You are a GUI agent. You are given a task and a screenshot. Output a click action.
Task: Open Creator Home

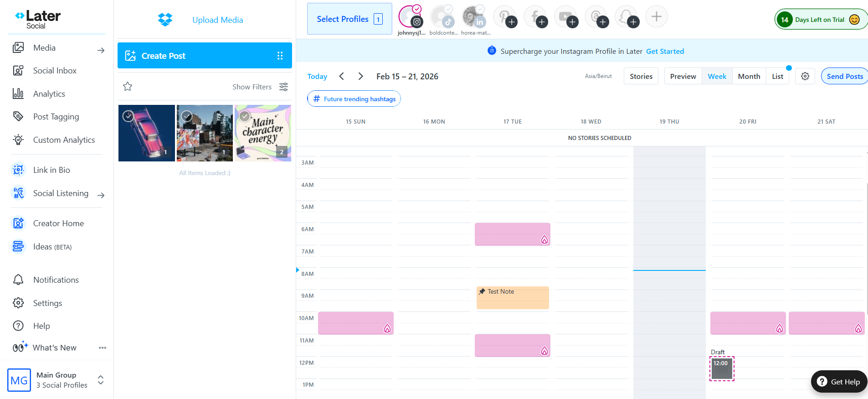pyautogui.click(x=58, y=223)
